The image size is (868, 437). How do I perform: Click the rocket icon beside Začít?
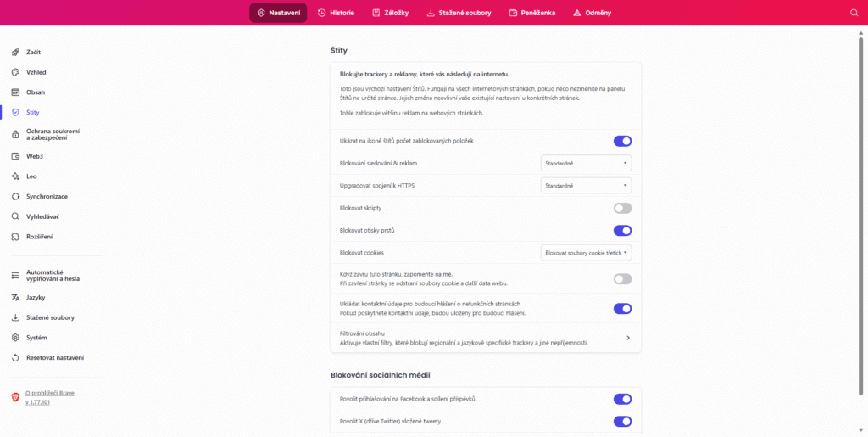(x=15, y=53)
